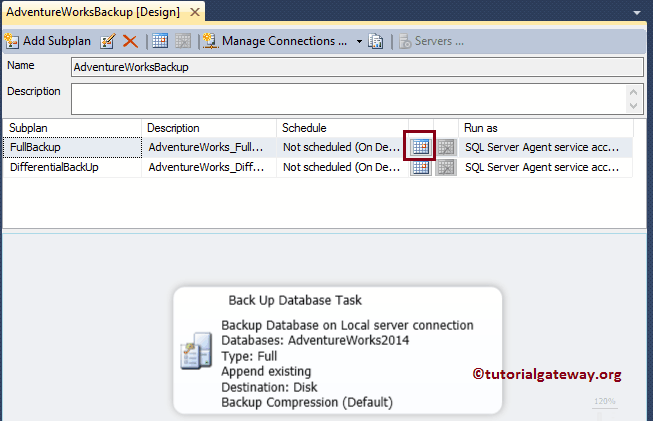The width and height of the screenshot is (653, 421).
Task: Open FullBackup schedule calendar icon
Action: coord(421,147)
